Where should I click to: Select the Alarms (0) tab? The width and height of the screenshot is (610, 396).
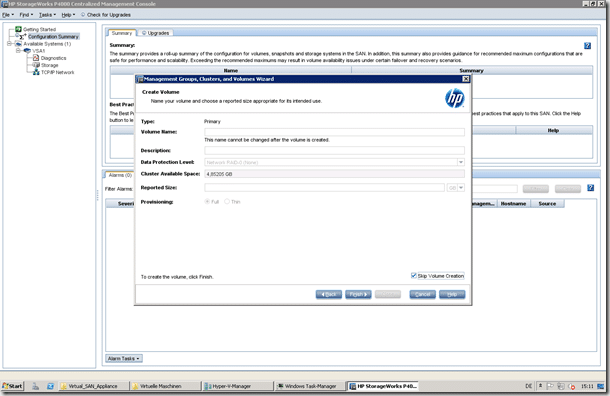[x=119, y=175]
